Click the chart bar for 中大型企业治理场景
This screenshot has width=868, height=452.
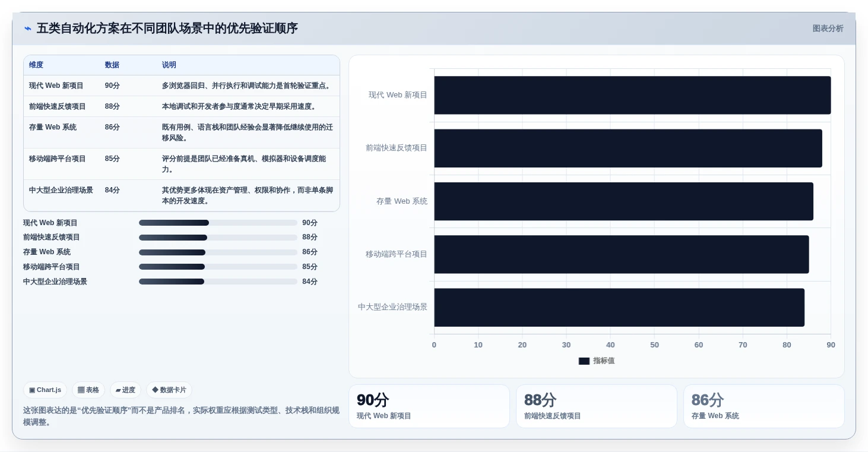click(x=619, y=307)
